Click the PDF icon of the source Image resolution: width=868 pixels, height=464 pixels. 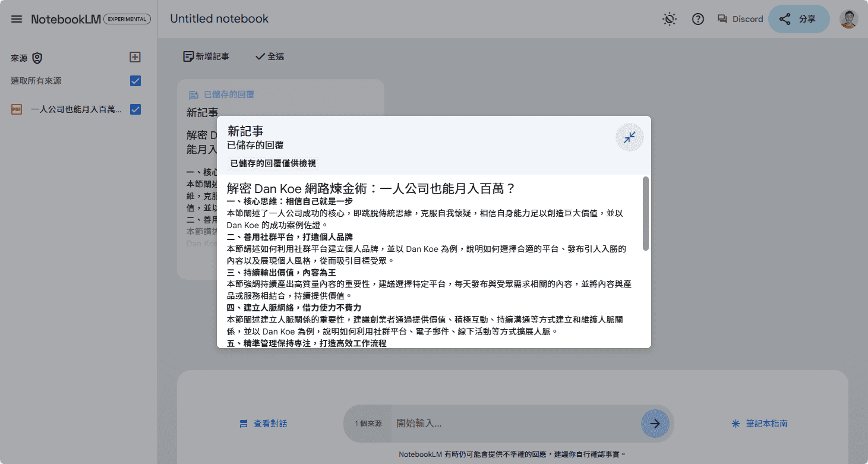click(17, 109)
